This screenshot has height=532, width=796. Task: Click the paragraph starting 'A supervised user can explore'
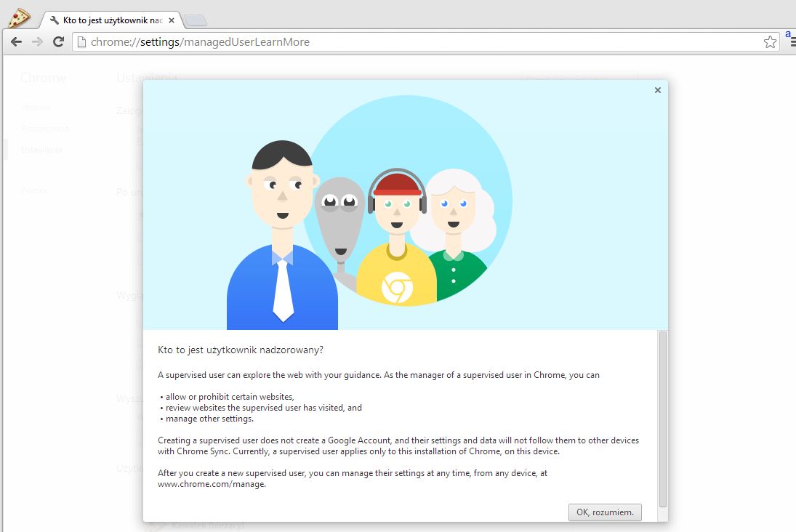point(379,374)
